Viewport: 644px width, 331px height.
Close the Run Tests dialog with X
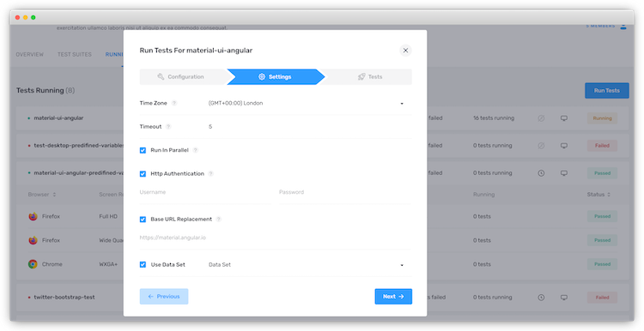tap(405, 51)
